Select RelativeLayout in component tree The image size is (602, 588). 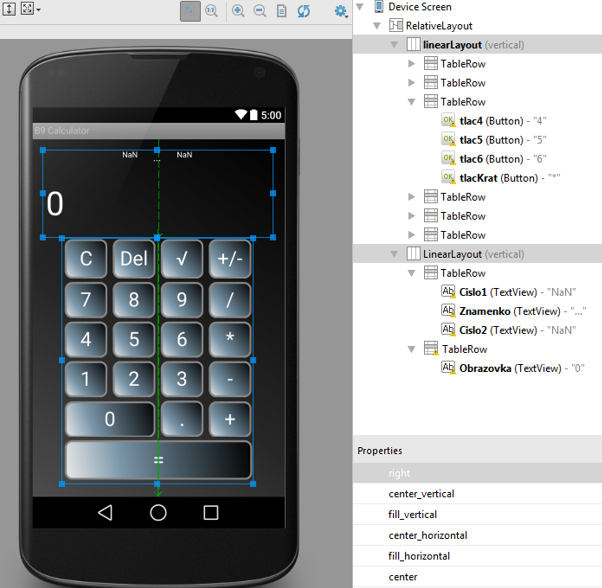[439, 26]
